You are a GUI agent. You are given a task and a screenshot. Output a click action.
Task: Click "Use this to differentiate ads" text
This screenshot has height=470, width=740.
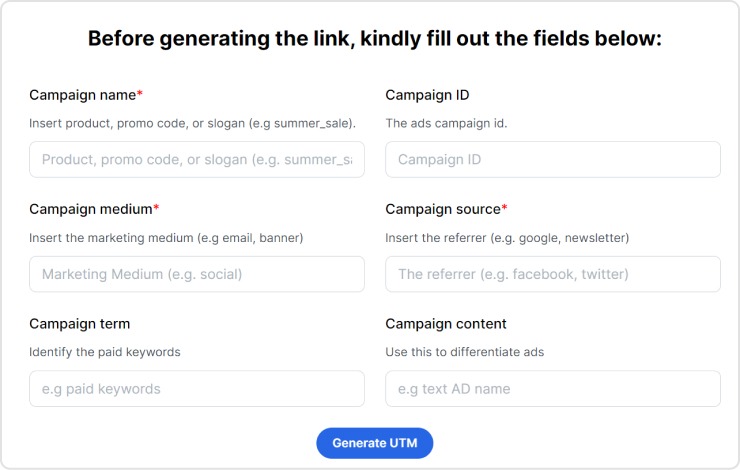point(464,352)
